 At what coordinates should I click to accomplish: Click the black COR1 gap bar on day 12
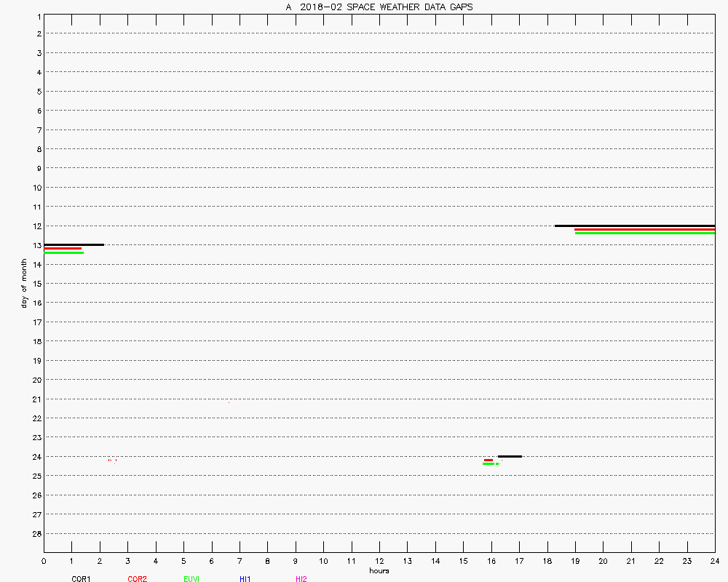coord(635,226)
